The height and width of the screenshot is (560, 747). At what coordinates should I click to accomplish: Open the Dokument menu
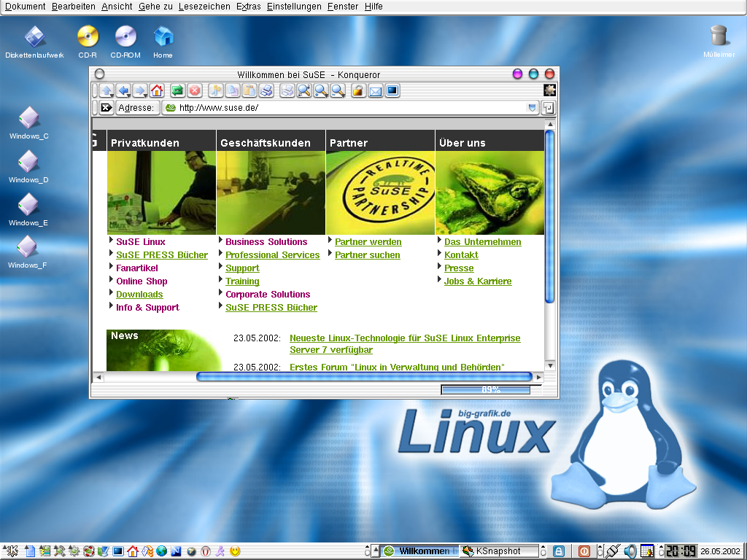pyautogui.click(x=25, y=6)
